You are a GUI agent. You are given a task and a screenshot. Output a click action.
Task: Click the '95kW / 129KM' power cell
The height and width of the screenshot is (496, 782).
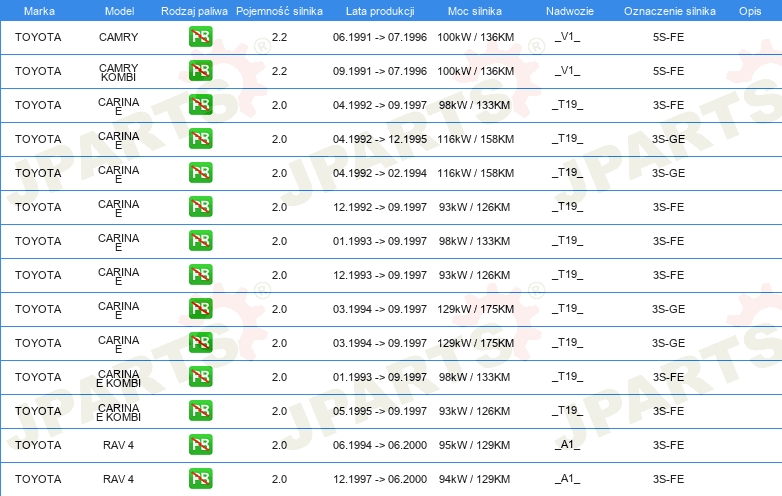coord(474,445)
